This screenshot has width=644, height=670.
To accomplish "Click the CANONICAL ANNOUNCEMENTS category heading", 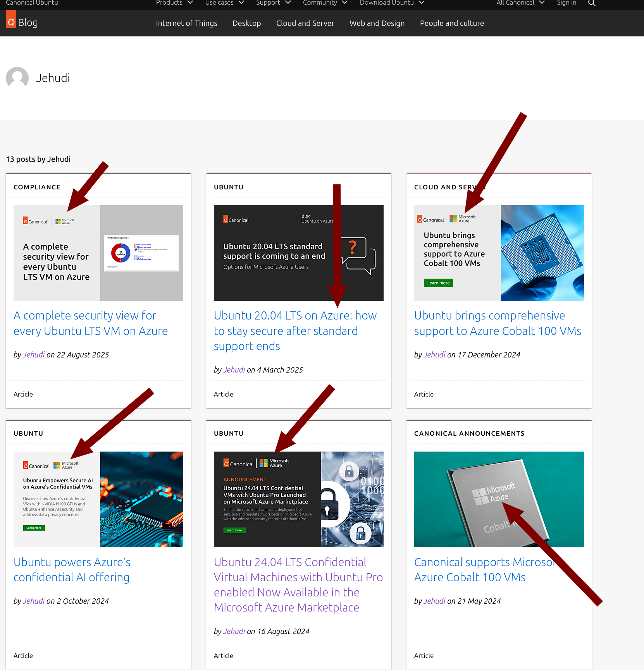I will (x=469, y=433).
